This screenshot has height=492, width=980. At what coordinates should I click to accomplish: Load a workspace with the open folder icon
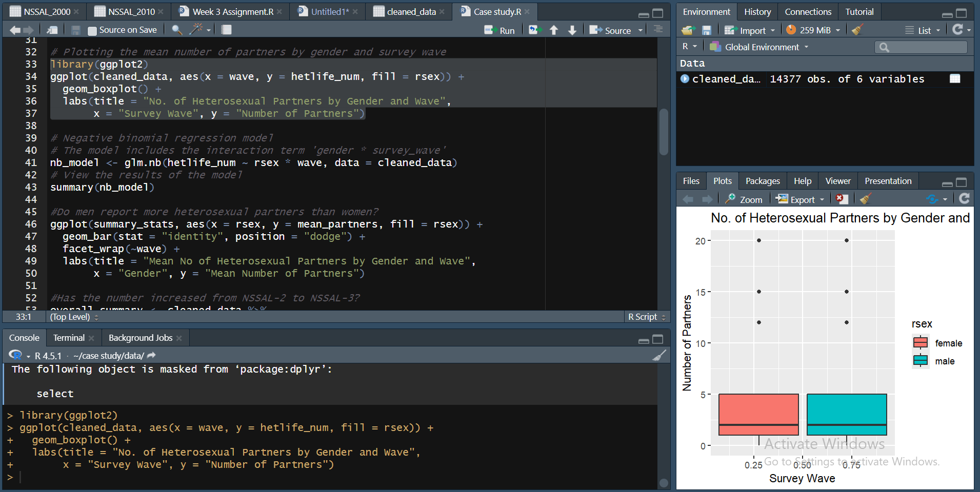[688, 30]
